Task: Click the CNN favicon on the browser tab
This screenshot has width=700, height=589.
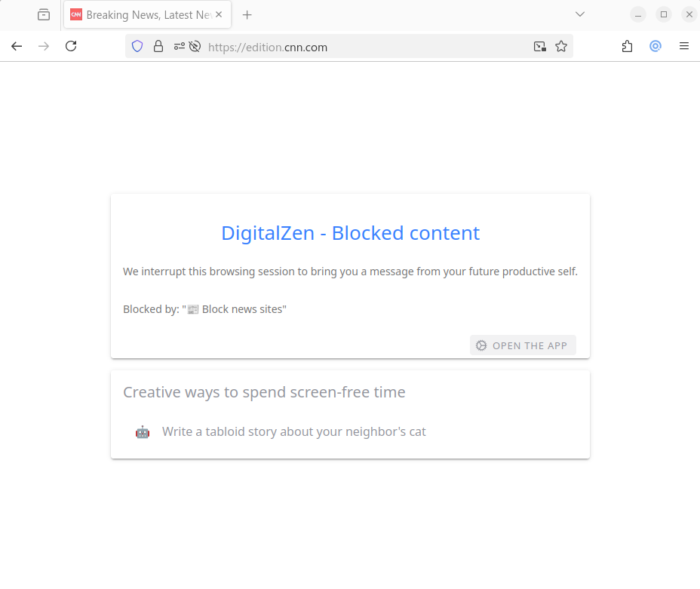Action: (75, 14)
